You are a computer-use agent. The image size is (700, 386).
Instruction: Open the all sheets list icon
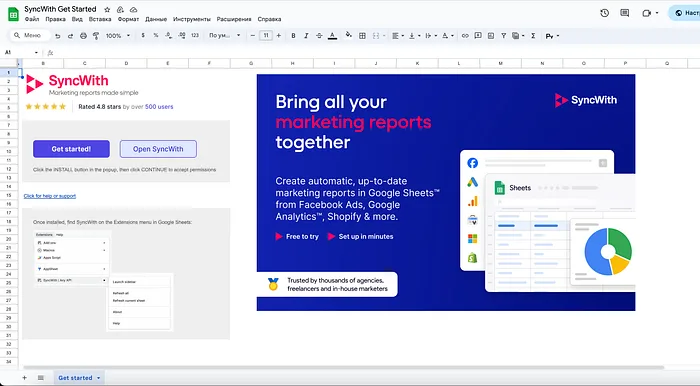click(x=41, y=378)
